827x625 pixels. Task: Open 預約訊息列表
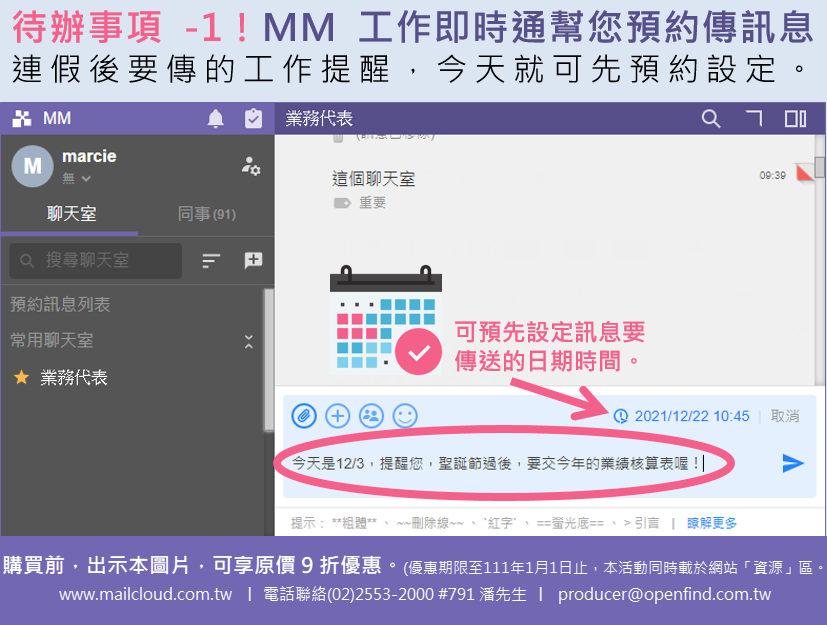pos(60,304)
